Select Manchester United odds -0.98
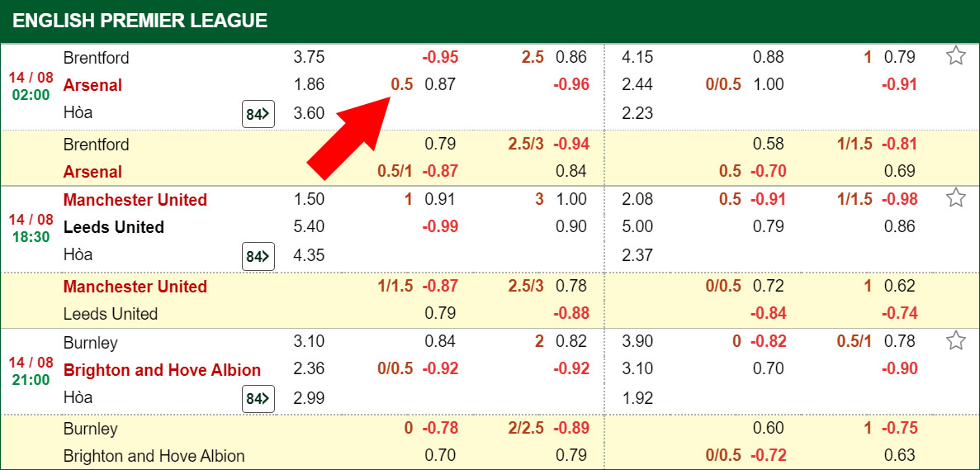980x470 pixels. click(x=899, y=199)
